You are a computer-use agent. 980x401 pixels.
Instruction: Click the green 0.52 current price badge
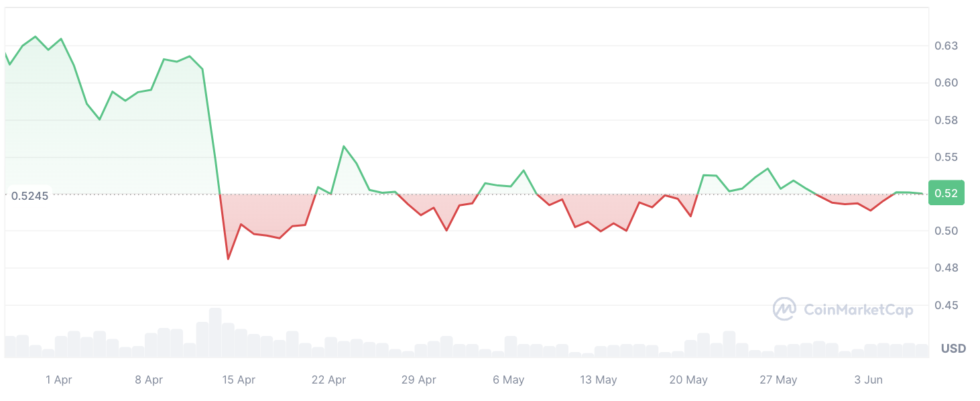pos(946,193)
